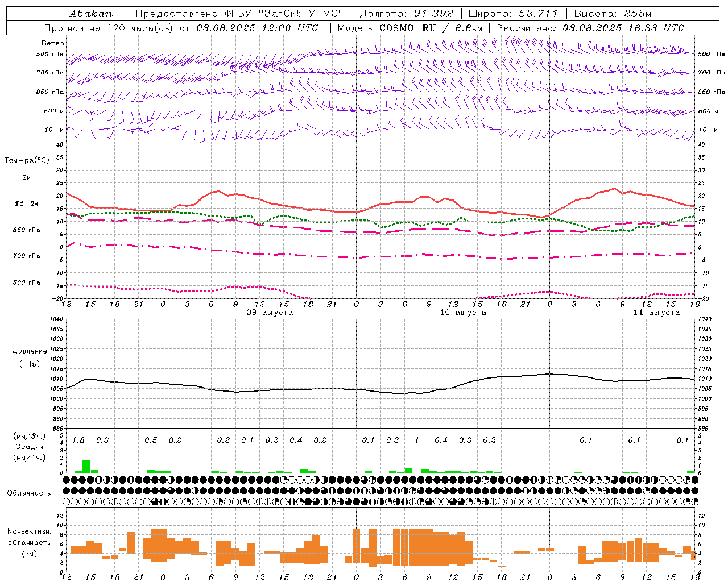Click the tallest green precipitation bar
Image resolution: width=728 pixels, height=582 pixels.
[x=86, y=466]
